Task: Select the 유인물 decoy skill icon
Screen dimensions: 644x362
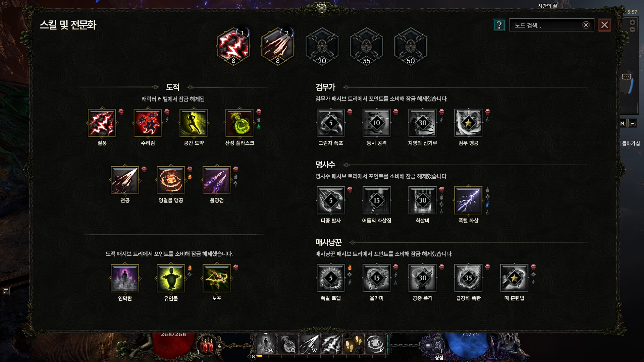Action: 171,278
